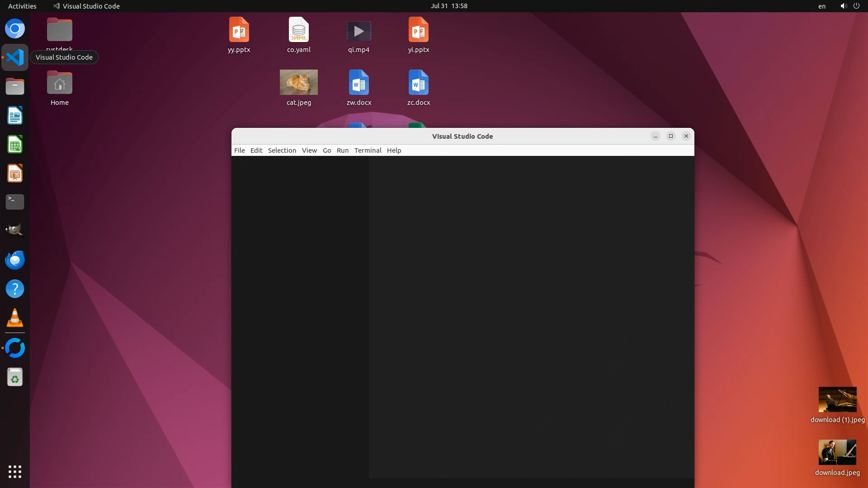Open VLC media player dock icon
868x488 pixels.
(x=15, y=318)
